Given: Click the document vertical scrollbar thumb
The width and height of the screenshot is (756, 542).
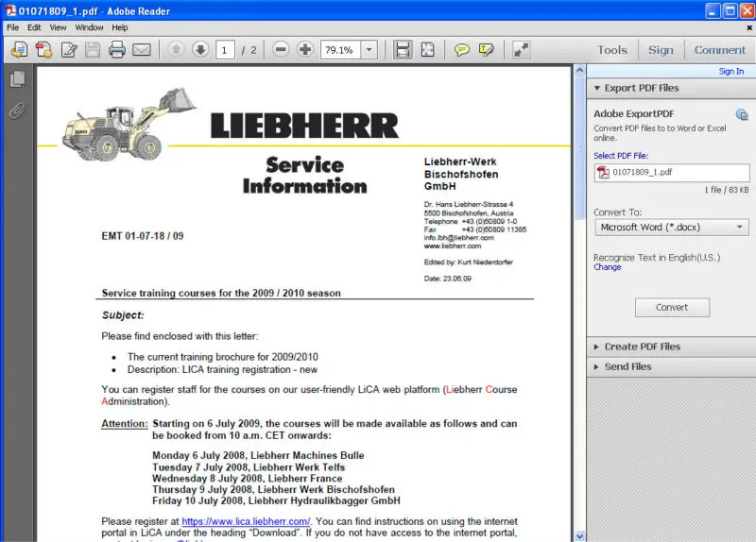Looking at the screenshot, I should pyautogui.click(x=579, y=148).
